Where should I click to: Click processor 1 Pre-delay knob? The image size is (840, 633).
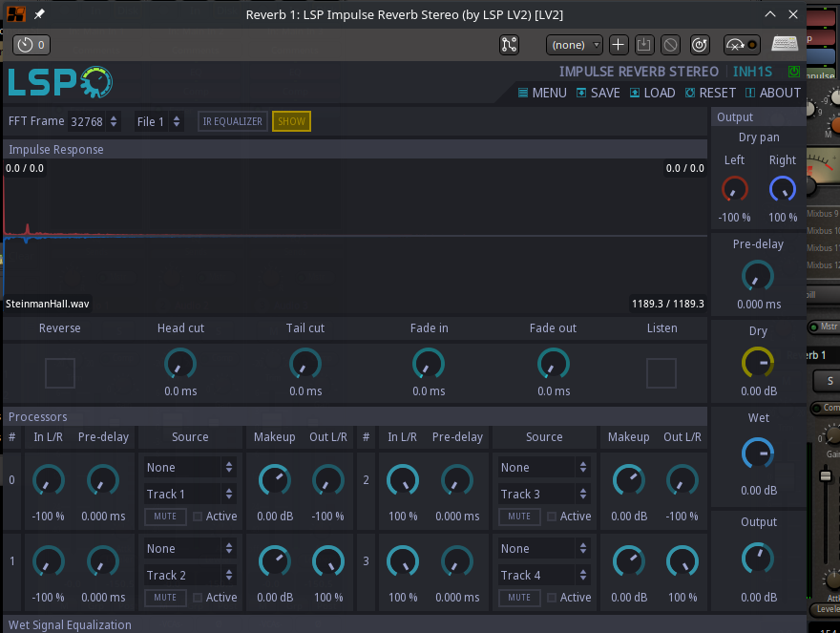coord(103,561)
